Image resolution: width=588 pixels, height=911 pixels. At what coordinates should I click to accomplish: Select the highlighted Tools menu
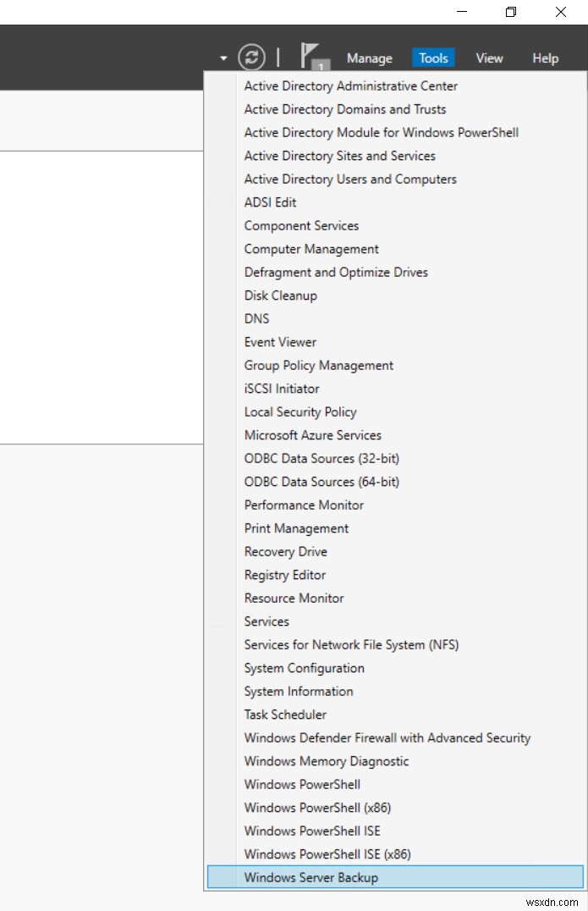pos(433,58)
